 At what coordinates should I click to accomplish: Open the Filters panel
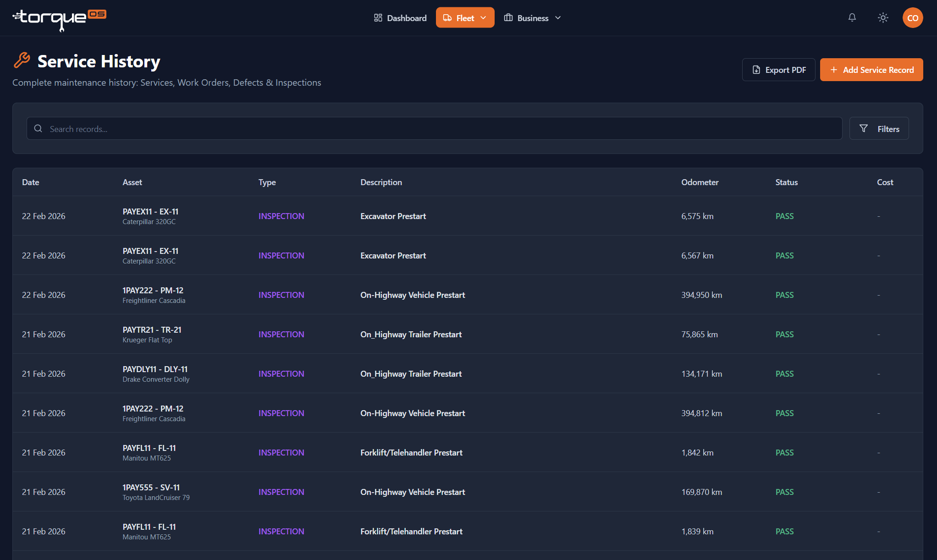pyautogui.click(x=879, y=129)
